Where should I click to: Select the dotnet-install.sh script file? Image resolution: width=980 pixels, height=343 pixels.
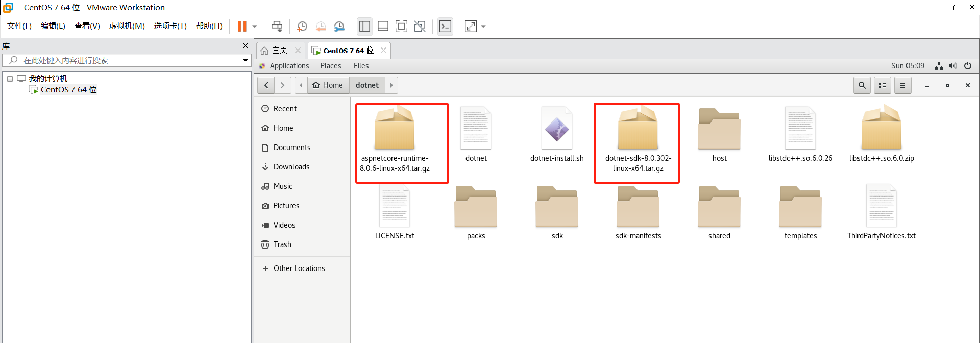click(x=557, y=134)
